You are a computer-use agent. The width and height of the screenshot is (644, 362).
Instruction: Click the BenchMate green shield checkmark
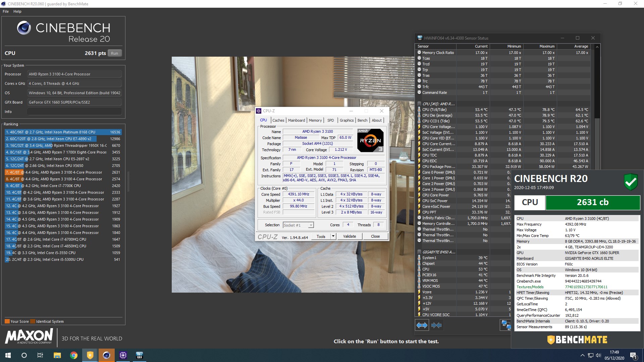pos(631,182)
